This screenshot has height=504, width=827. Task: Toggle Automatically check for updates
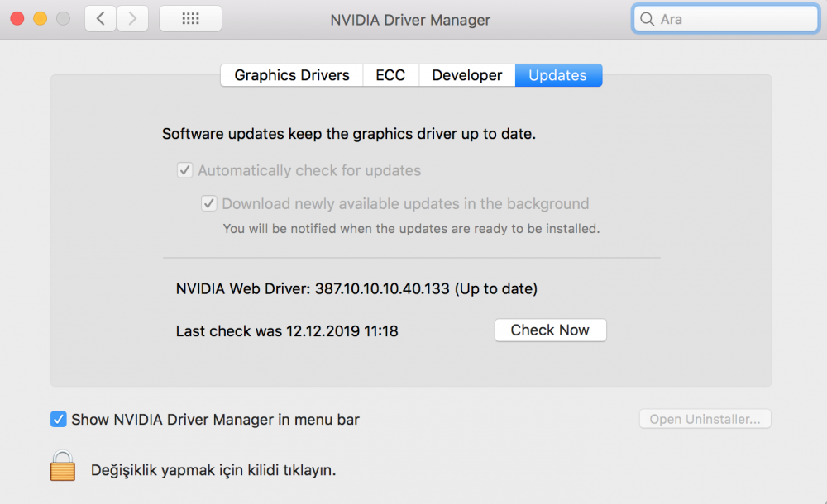coord(184,170)
